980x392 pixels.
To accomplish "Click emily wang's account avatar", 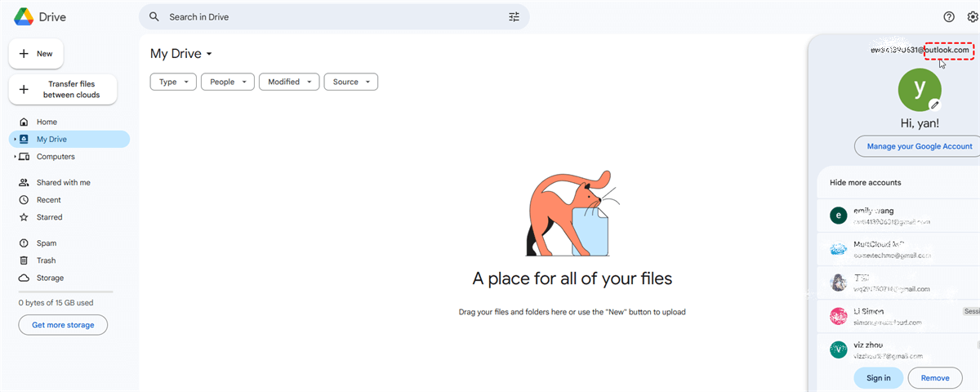I will 838,215.
